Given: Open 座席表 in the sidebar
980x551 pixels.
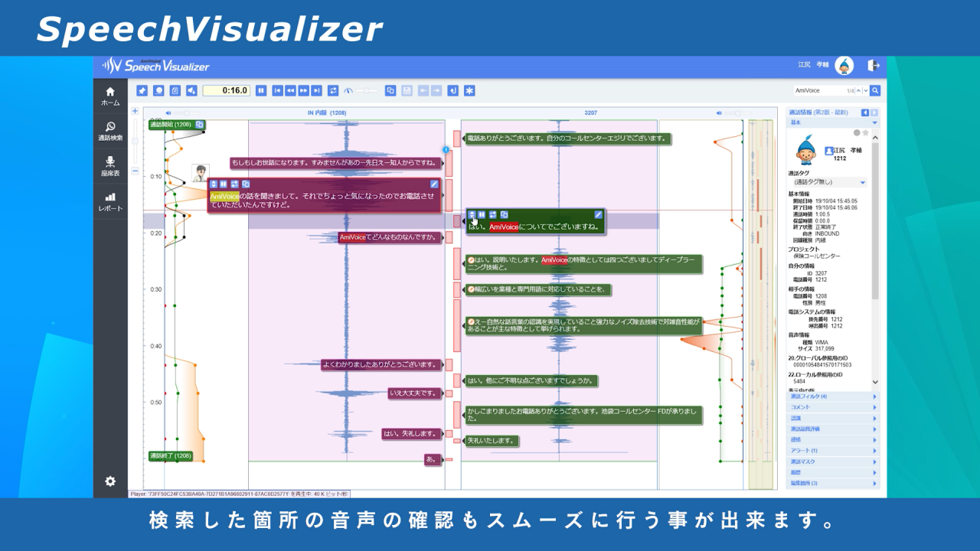Looking at the screenshot, I should 110,167.
